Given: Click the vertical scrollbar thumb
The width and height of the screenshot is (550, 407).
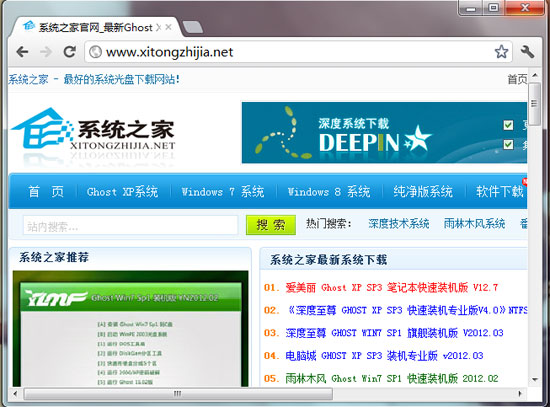Looking at the screenshot, I should click(535, 104).
